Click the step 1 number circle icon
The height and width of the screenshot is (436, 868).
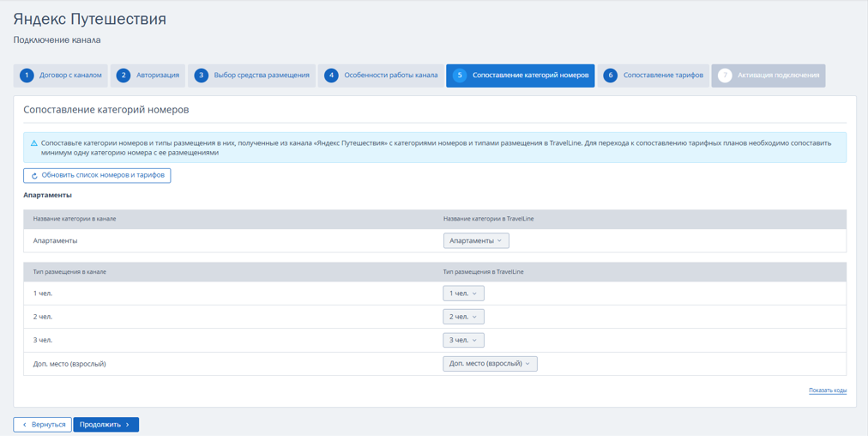[x=27, y=76]
